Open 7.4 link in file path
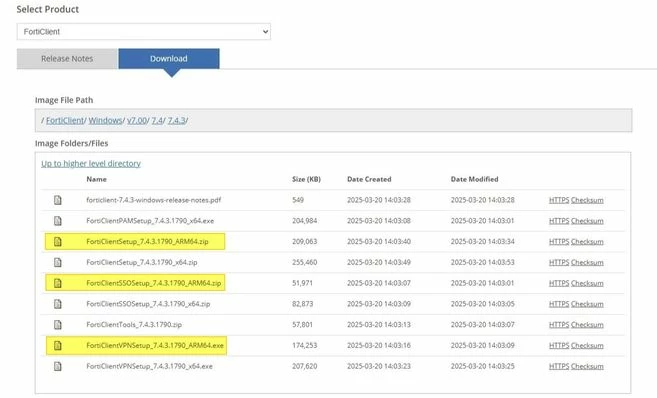Viewport: 657px width, 398px height. 157,121
